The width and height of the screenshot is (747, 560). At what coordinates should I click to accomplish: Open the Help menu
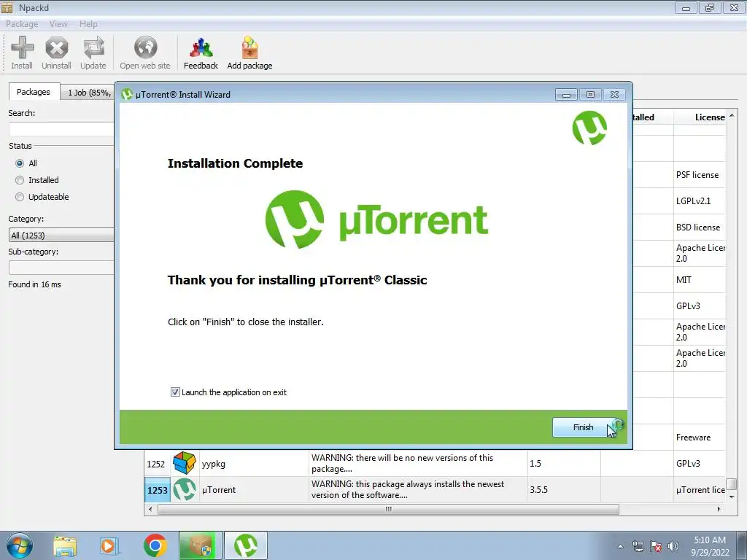click(x=88, y=24)
